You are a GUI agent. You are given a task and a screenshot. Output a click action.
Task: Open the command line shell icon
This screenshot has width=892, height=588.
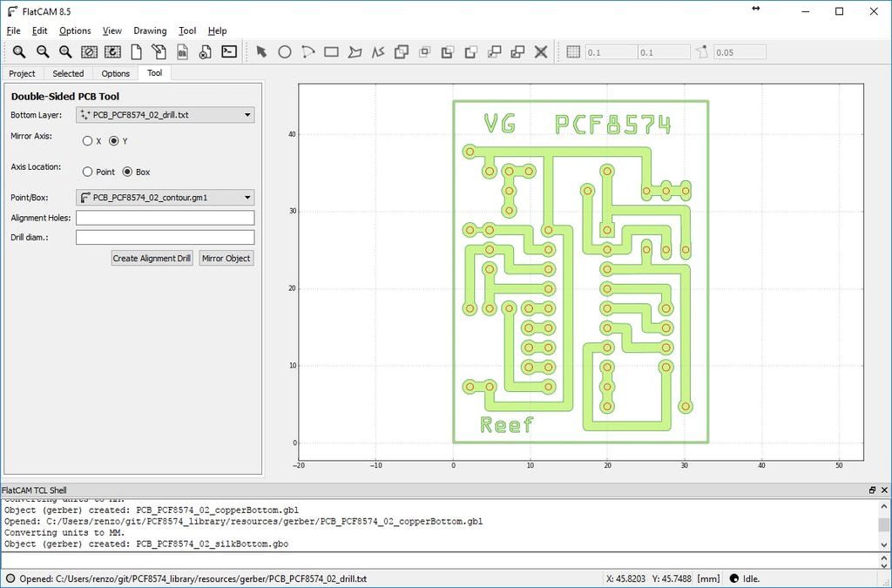click(x=229, y=51)
